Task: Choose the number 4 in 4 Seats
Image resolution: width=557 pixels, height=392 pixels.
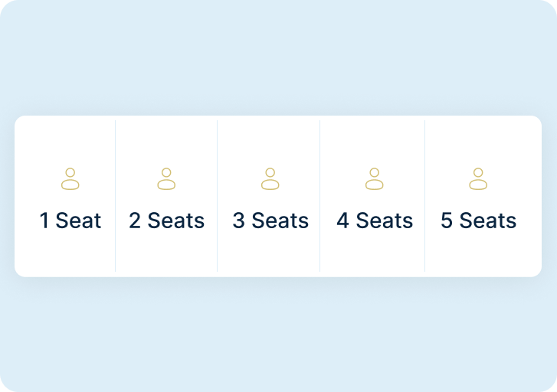Action: click(x=342, y=220)
